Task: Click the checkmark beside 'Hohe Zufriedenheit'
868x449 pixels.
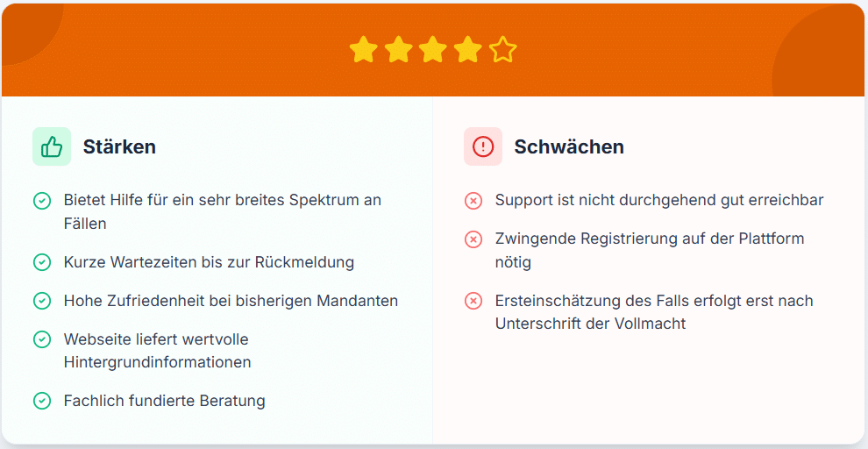Action: click(x=42, y=301)
